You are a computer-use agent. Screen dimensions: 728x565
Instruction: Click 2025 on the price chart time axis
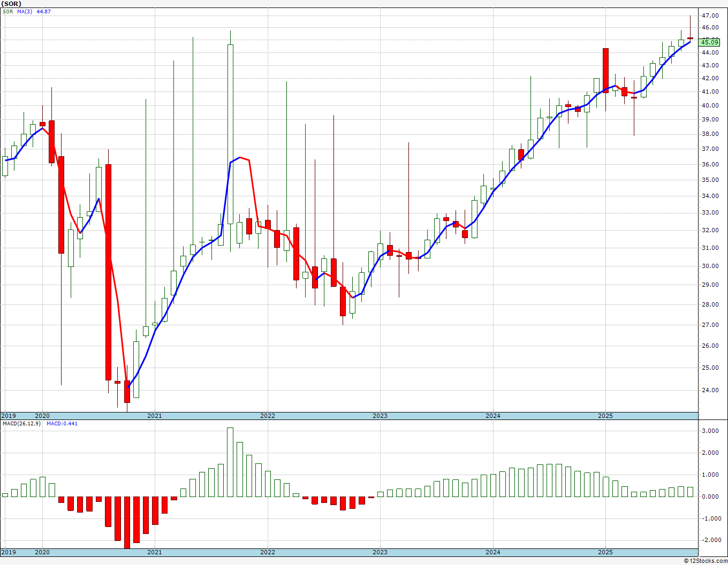point(605,416)
